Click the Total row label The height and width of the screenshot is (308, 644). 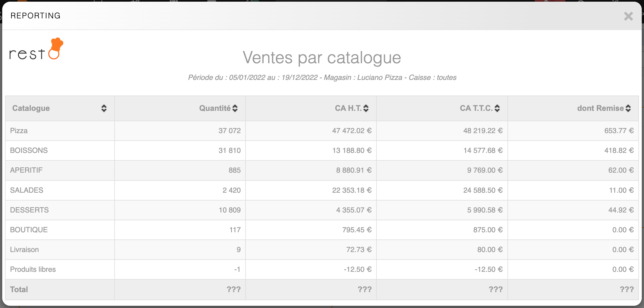pos(19,289)
